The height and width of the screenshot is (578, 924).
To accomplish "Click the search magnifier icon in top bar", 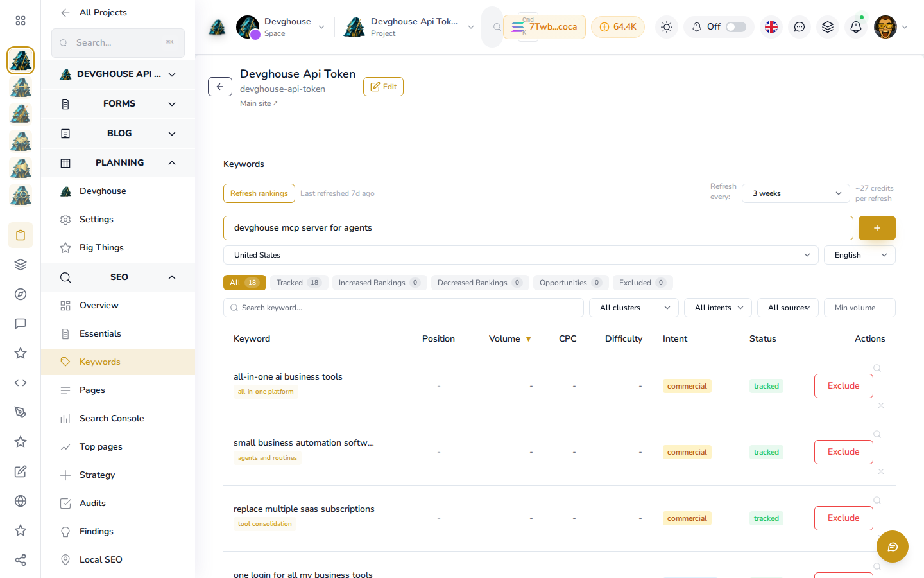I will [x=497, y=27].
